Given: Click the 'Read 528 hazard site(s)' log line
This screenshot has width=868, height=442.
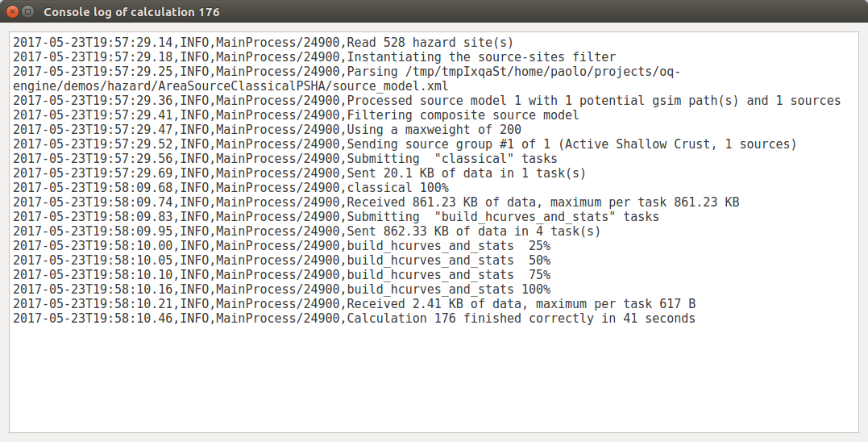Looking at the screenshot, I should [x=430, y=43].
